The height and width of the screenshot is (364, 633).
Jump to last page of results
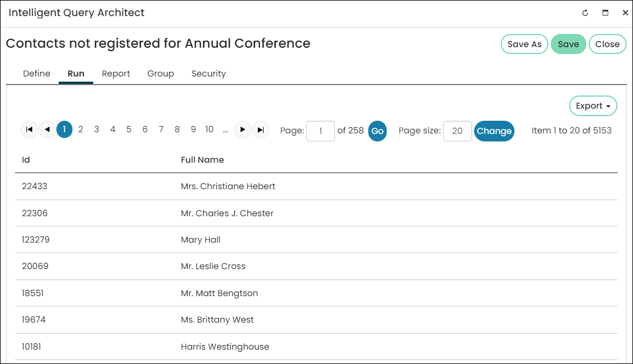261,129
